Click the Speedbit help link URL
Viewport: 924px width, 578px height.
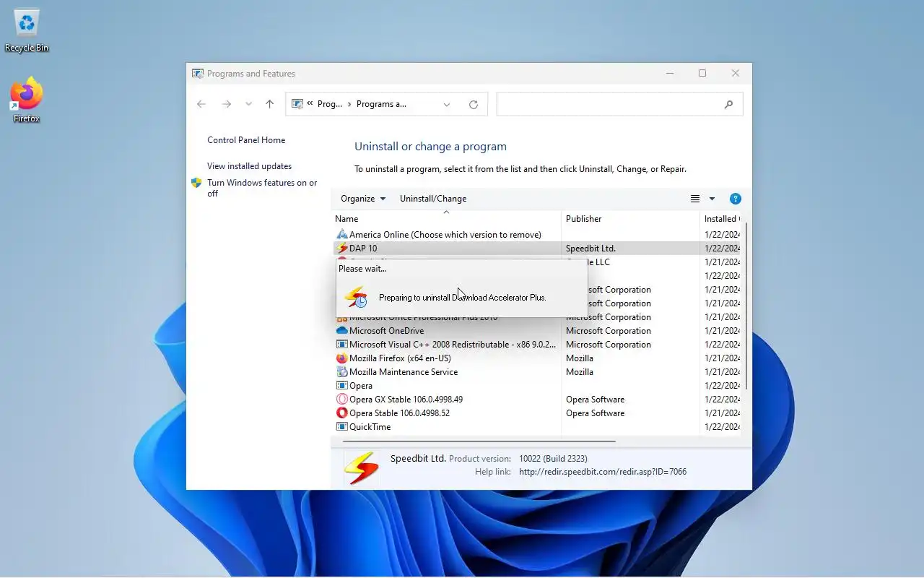603,472
